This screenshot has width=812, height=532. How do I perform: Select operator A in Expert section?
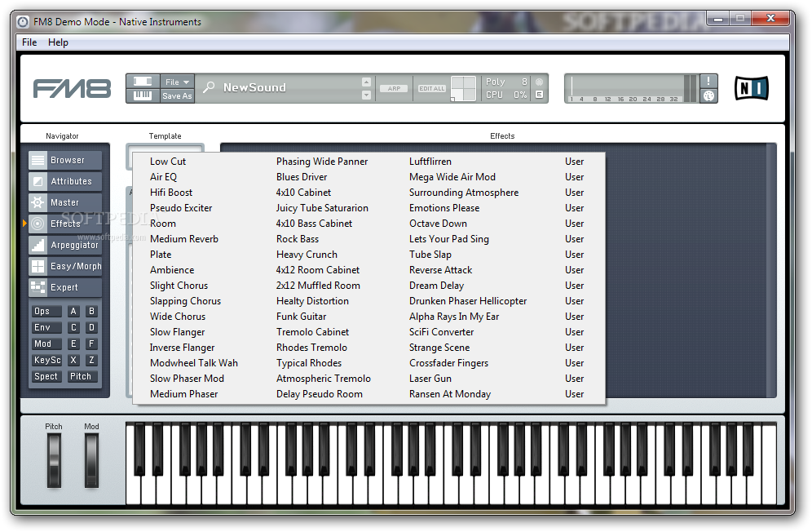[73, 311]
